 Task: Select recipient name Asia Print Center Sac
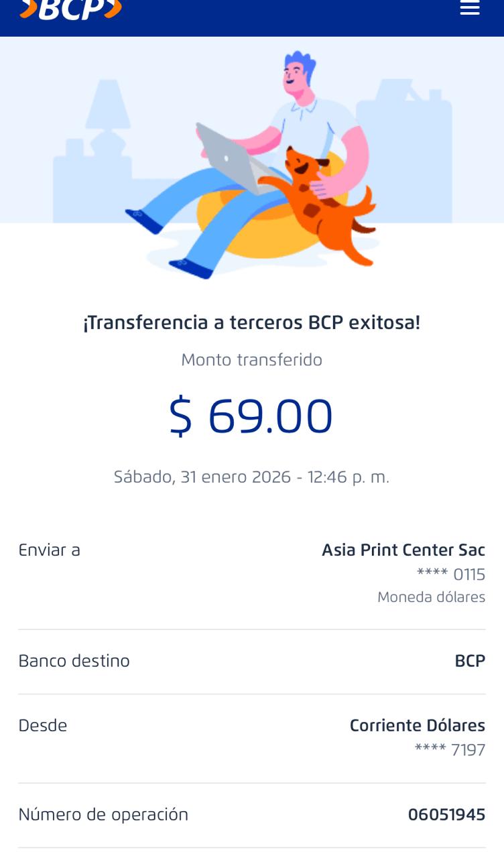[403, 550]
